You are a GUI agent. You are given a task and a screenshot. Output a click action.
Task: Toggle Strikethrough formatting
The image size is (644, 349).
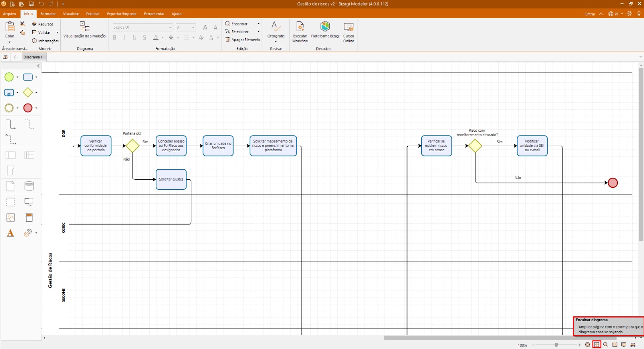(x=144, y=37)
